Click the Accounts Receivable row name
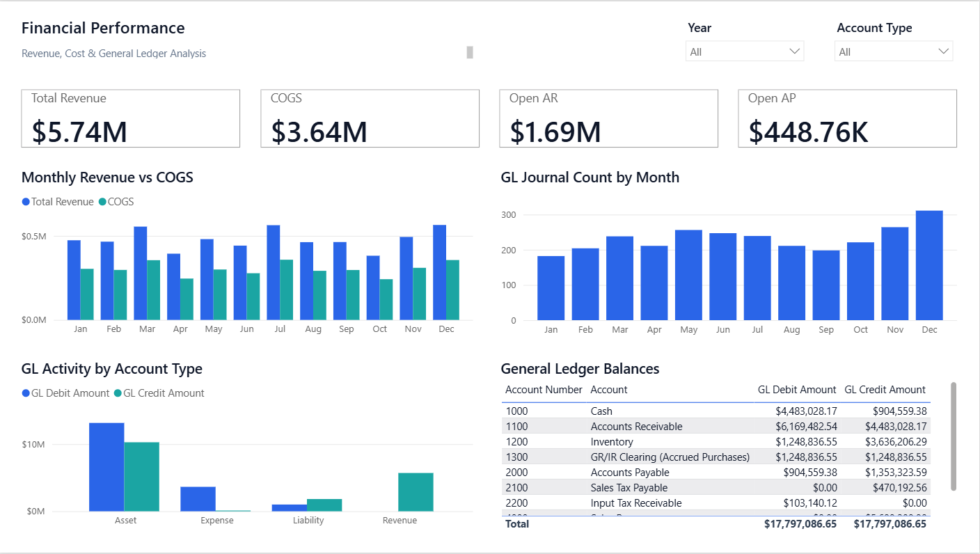The image size is (980, 554). tap(636, 427)
